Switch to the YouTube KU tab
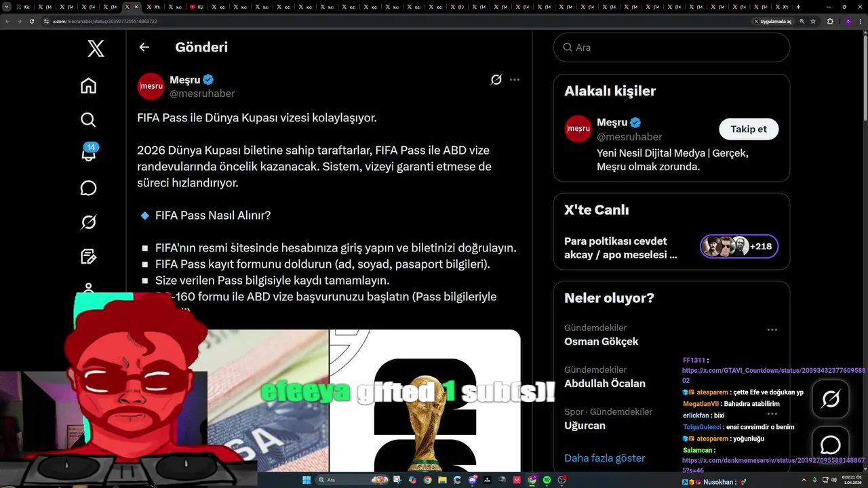 tap(197, 7)
